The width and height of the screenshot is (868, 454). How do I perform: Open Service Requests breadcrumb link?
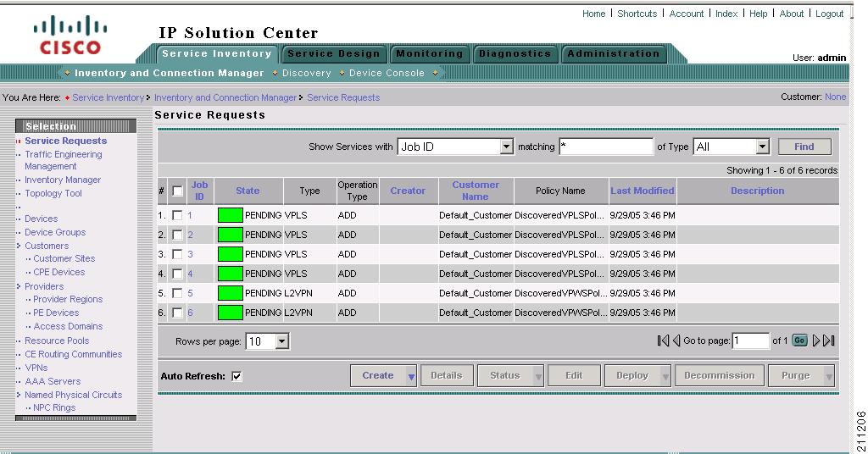(343, 97)
